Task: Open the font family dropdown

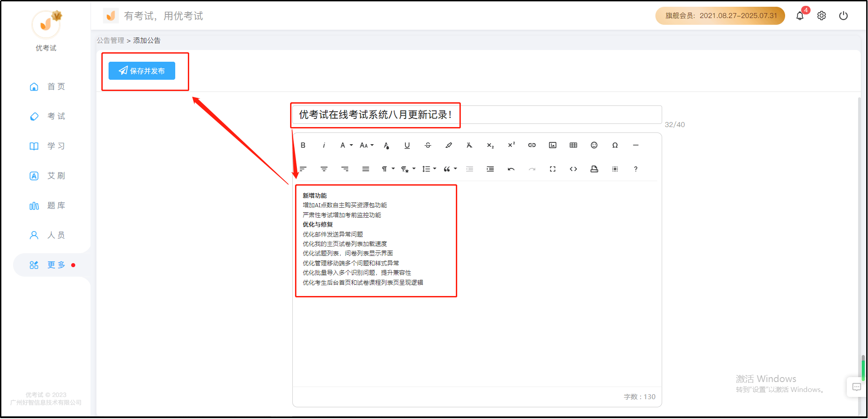Action: 346,145
